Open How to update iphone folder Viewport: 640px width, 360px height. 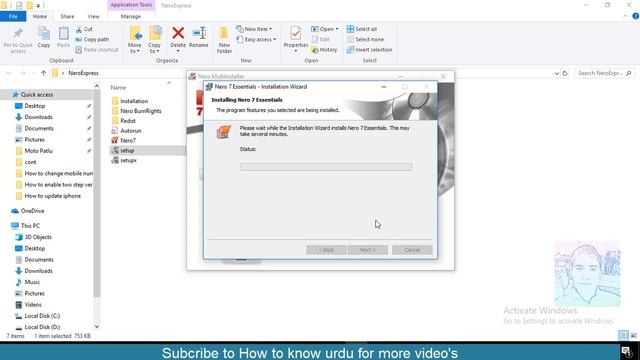pos(48,196)
